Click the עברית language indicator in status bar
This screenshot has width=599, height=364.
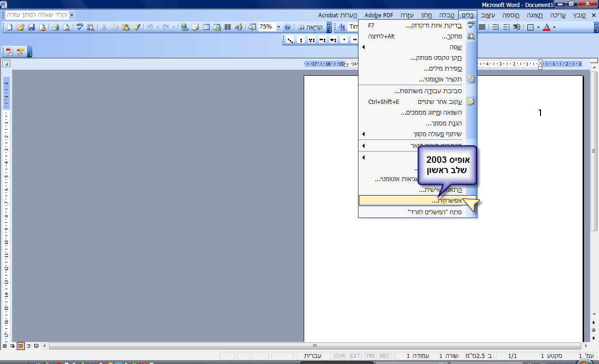point(313,356)
